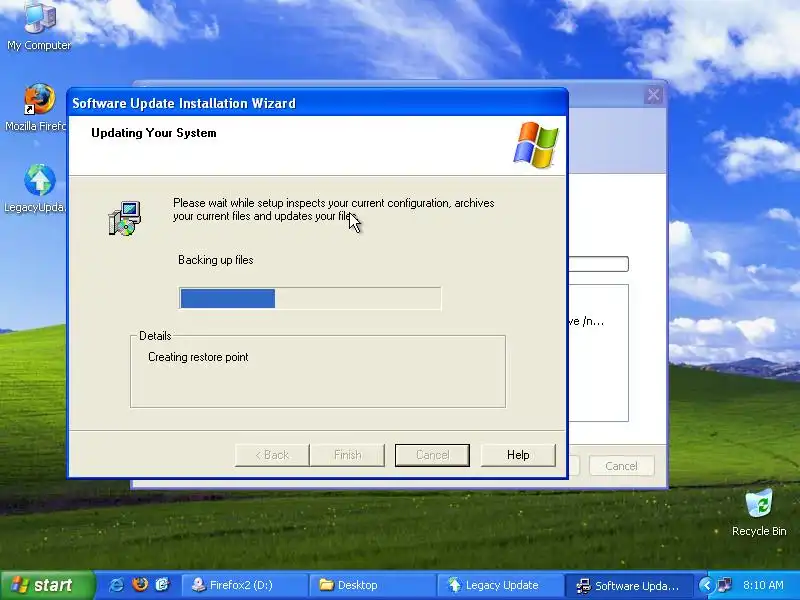Click the 'Updating Your System' heading

pyautogui.click(x=154, y=133)
